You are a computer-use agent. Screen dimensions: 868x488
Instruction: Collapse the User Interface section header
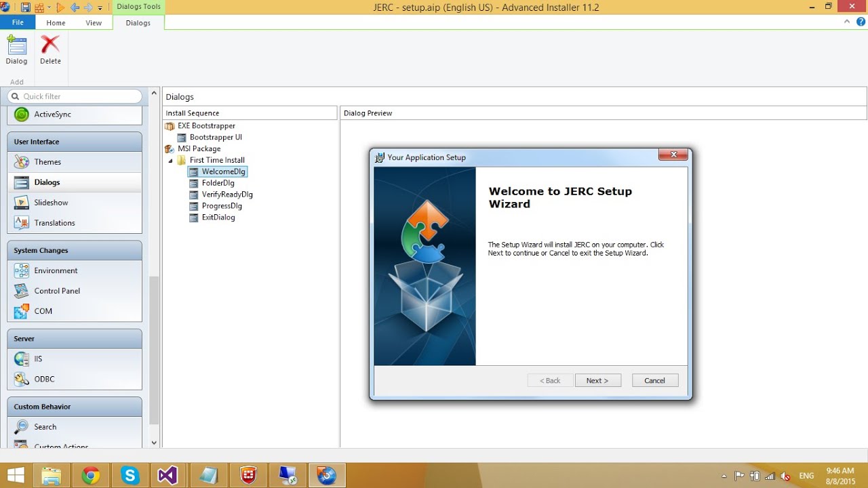pos(75,142)
